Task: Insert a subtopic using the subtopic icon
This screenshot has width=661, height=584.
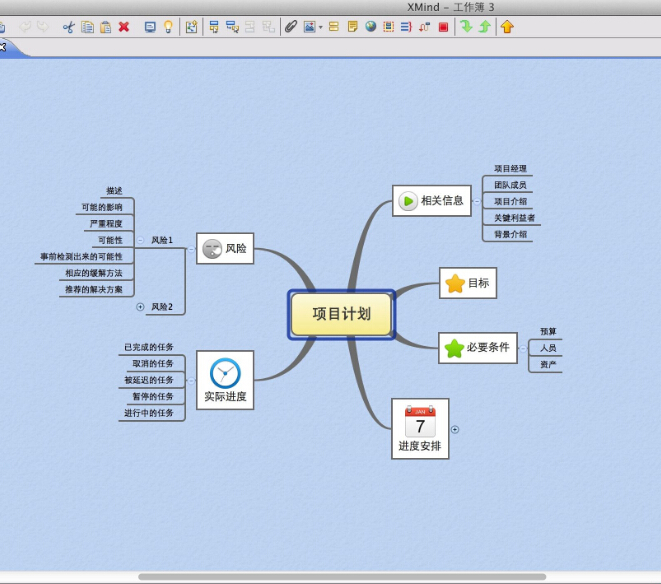Action: point(232,27)
